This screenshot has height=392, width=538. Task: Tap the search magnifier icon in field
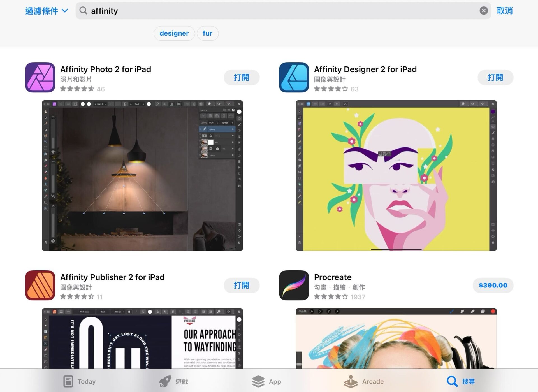tap(83, 11)
